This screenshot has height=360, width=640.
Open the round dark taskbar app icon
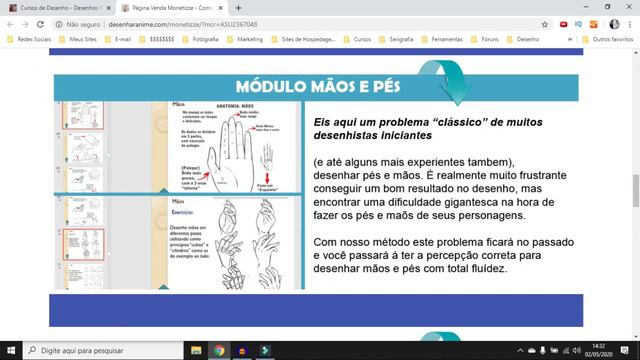pos(242,351)
